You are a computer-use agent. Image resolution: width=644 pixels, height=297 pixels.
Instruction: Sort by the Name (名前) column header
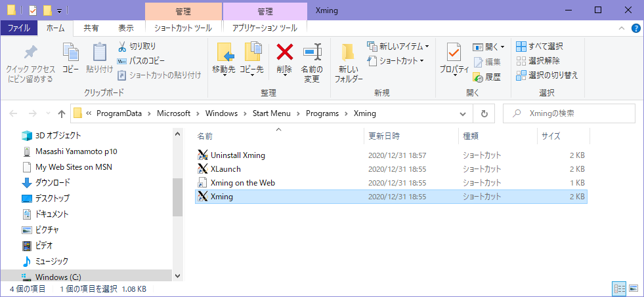coord(279,136)
